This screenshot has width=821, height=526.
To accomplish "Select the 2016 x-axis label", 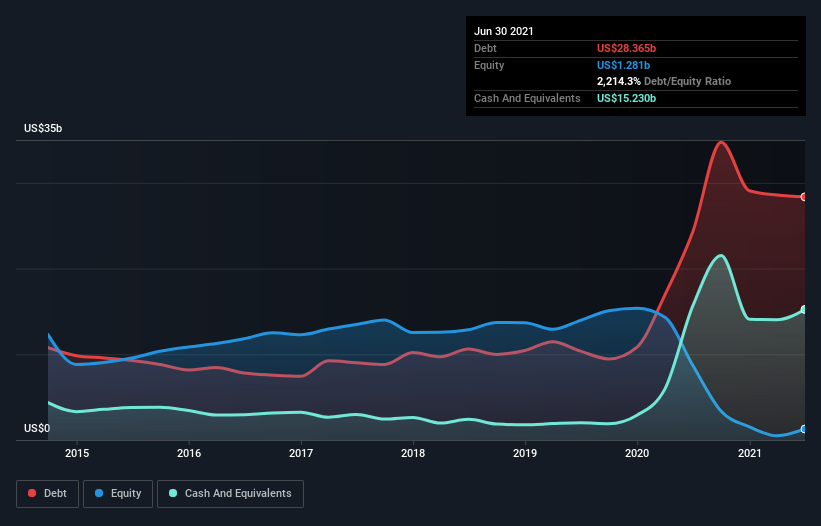I will [x=189, y=454].
